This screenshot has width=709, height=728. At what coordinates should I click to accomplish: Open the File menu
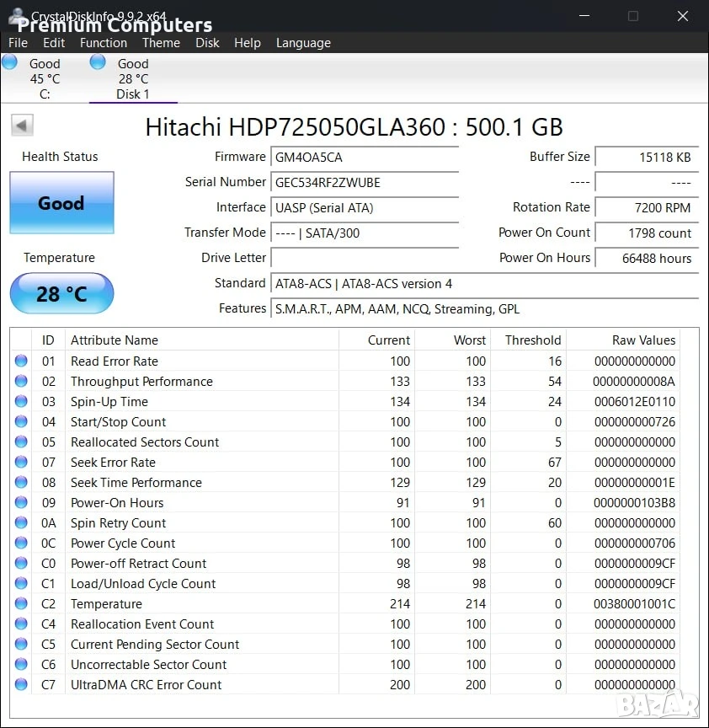(x=18, y=43)
